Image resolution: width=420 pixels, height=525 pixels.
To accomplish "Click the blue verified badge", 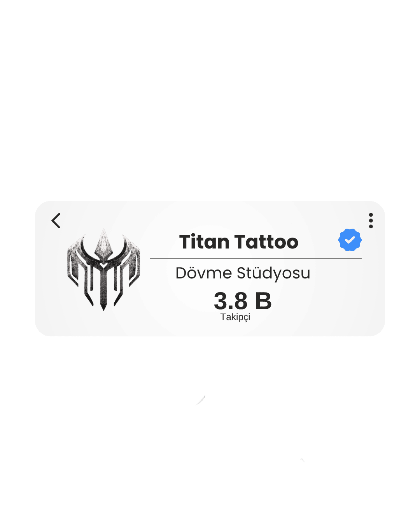I will 350,240.
